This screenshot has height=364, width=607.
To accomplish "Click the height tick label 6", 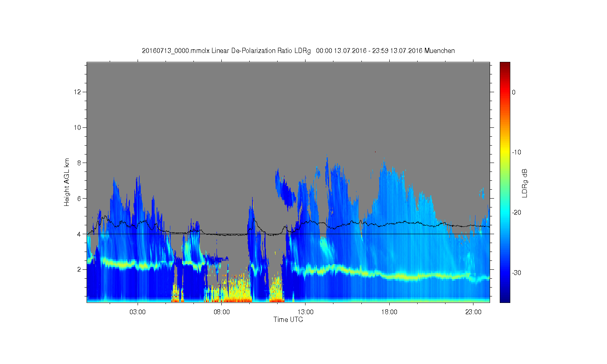I will (x=79, y=198).
